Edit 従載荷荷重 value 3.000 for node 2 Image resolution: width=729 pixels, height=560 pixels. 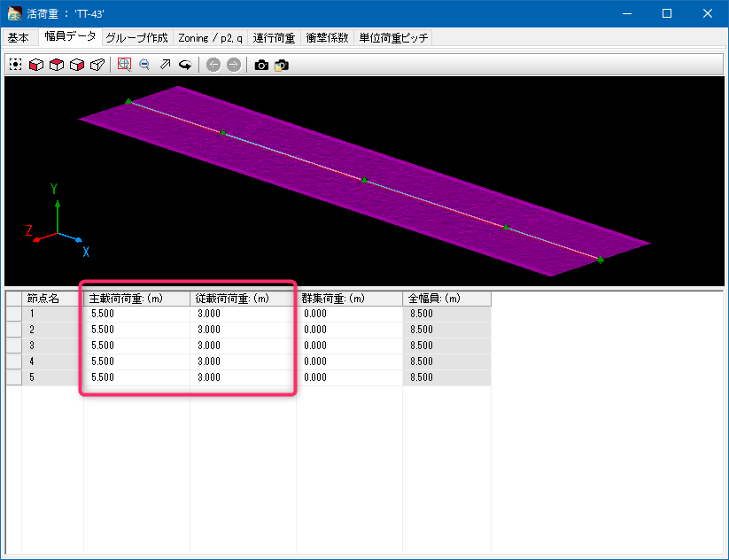[x=244, y=330]
